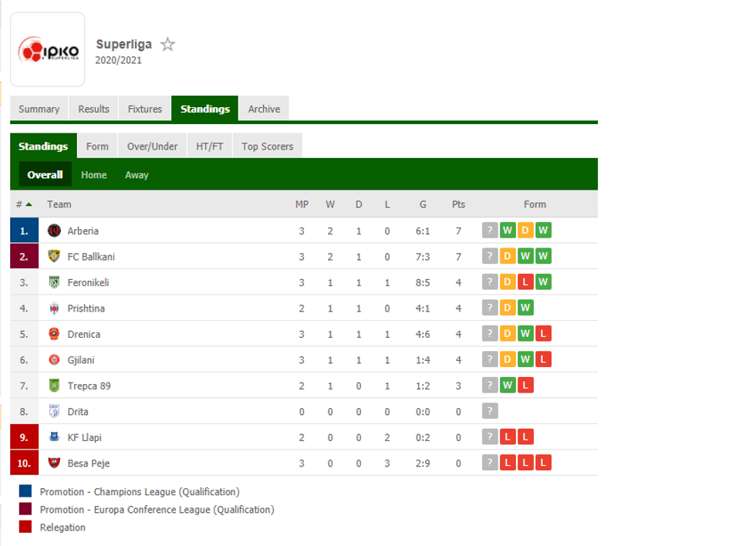Switch to the Away standings filter
This screenshot has width=756, height=546.
[x=137, y=175]
